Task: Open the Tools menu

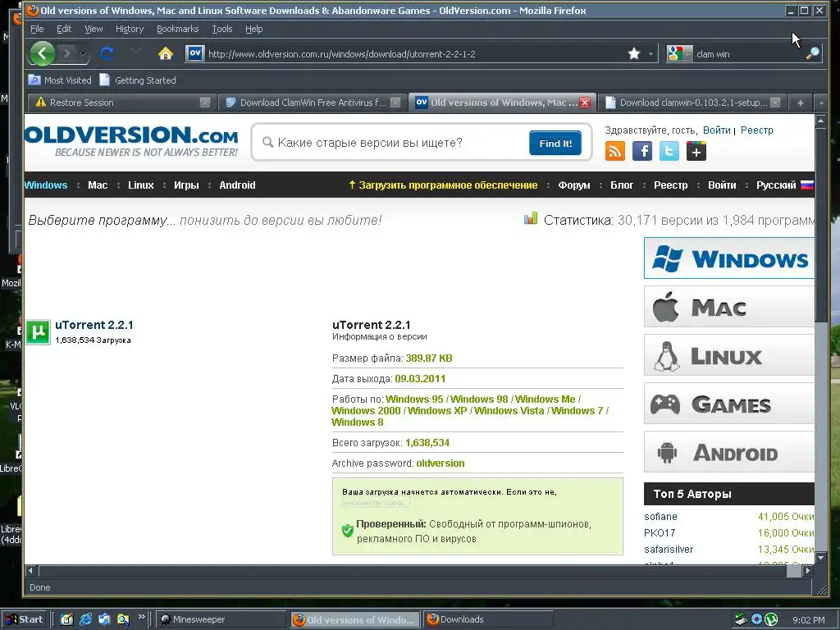Action: pyautogui.click(x=221, y=29)
